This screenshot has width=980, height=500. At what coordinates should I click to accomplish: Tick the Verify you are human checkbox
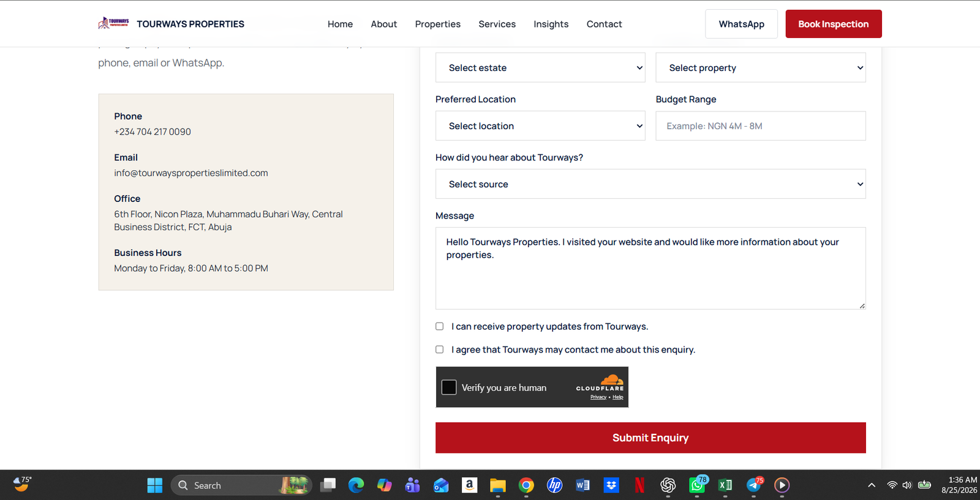tap(449, 387)
